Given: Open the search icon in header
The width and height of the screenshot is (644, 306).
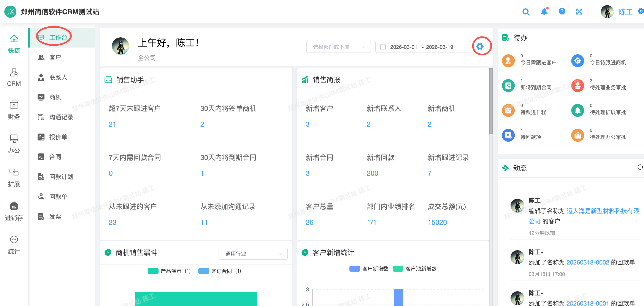Looking at the screenshot, I should (x=526, y=12).
